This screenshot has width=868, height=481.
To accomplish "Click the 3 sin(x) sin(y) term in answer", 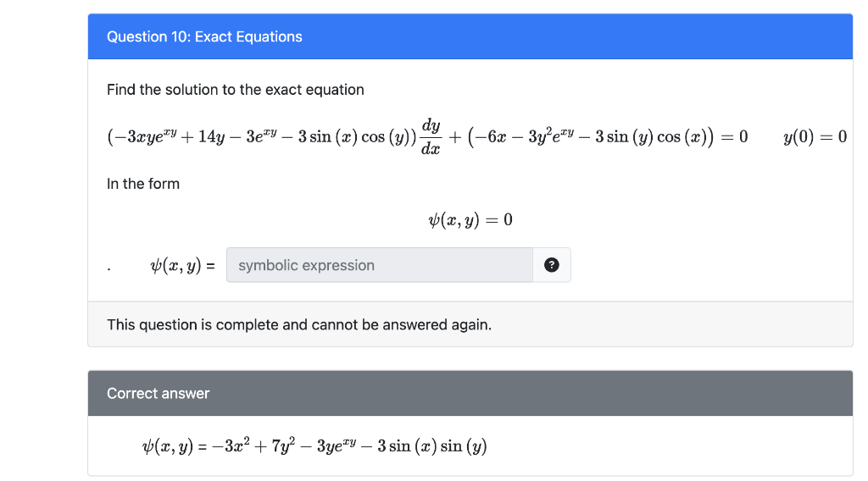I will click(x=431, y=446).
